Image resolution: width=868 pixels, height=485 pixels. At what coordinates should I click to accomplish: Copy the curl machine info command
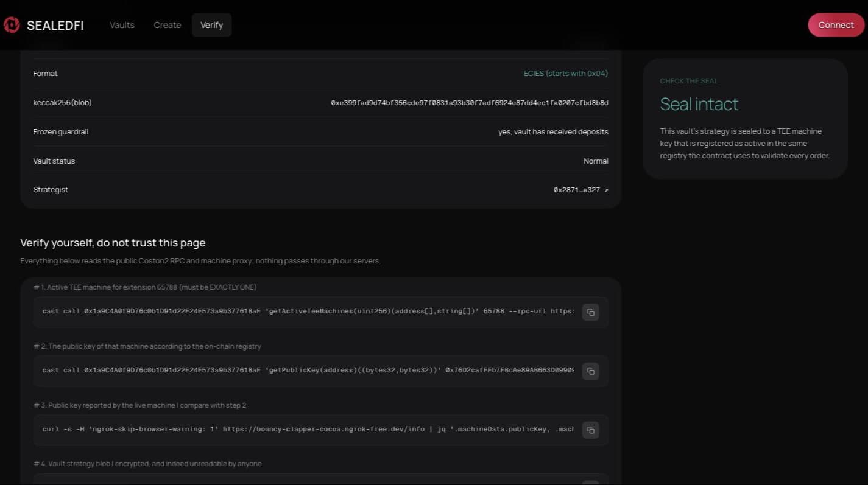590,430
